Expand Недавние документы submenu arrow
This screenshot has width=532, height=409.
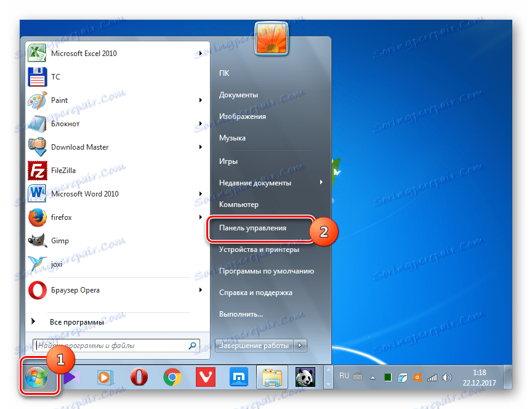(321, 182)
